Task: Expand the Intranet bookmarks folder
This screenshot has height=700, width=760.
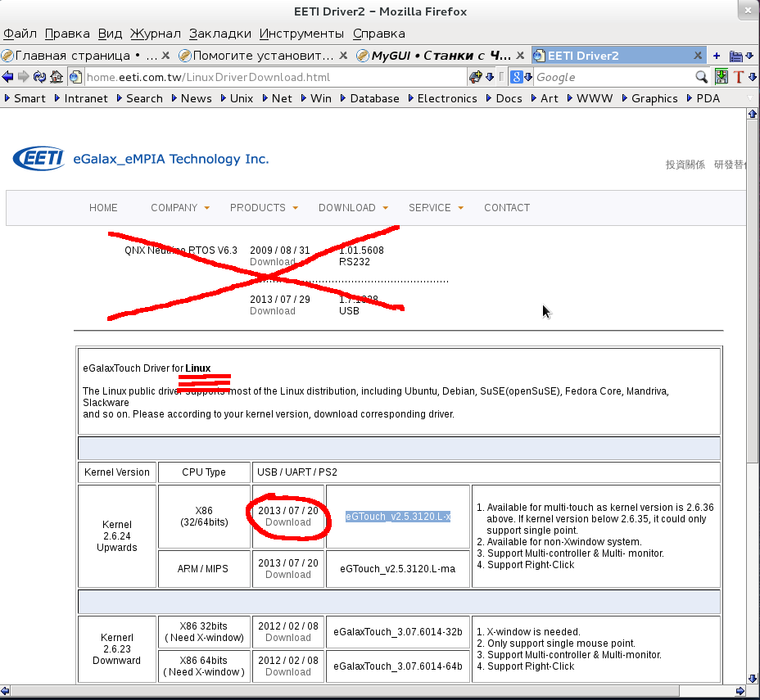Action: tap(81, 98)
